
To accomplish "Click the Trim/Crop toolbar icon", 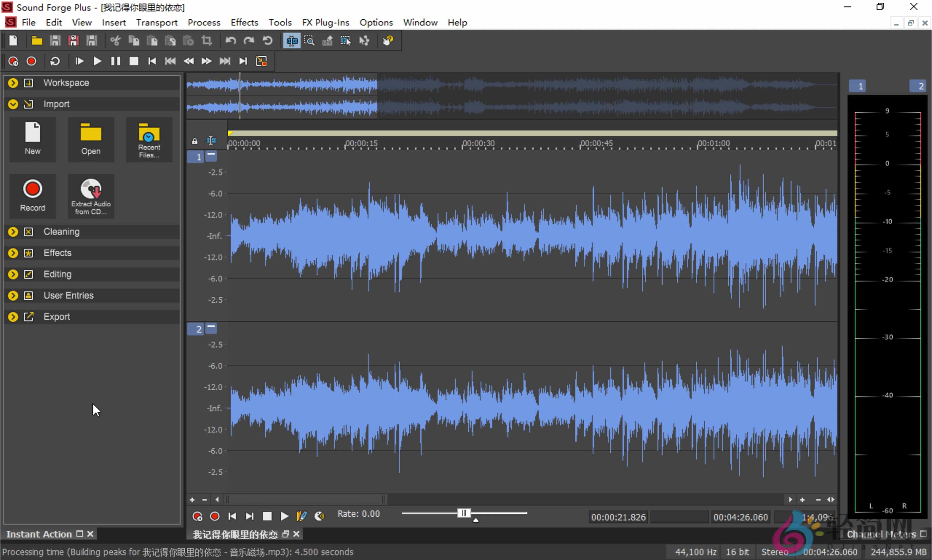I will pos(207,40).
